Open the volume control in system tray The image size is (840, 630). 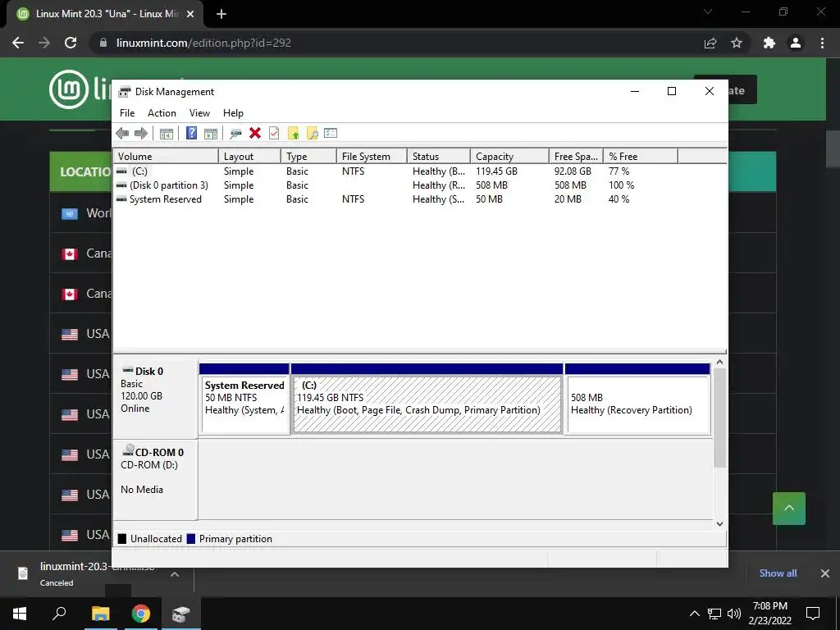tap(734, 614)
